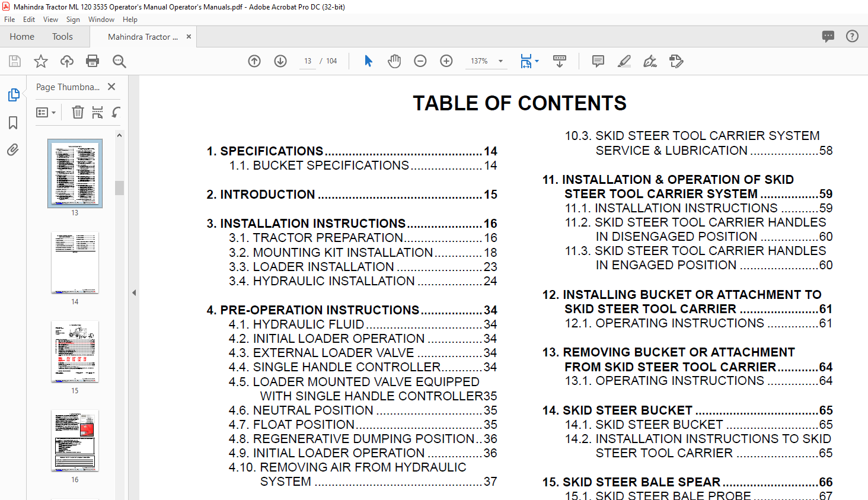Activate the Hand pan tool
Viewport: 868px width, 500px height.
(x=394, y=61)
